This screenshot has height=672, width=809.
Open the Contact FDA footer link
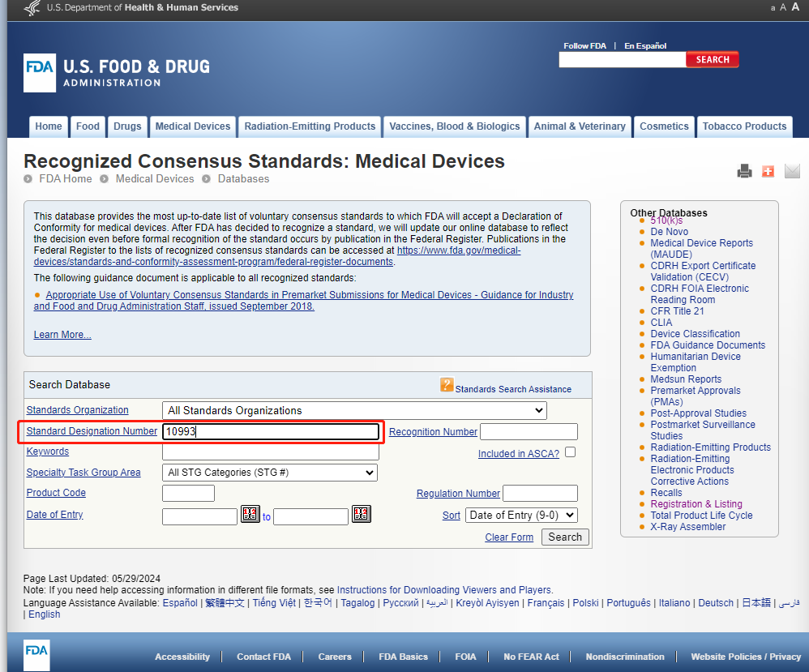263,657
